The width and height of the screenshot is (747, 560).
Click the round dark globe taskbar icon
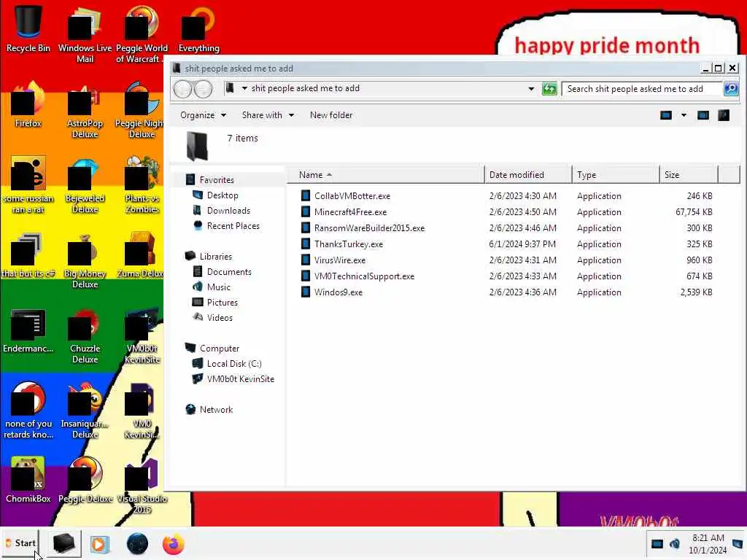137,544
